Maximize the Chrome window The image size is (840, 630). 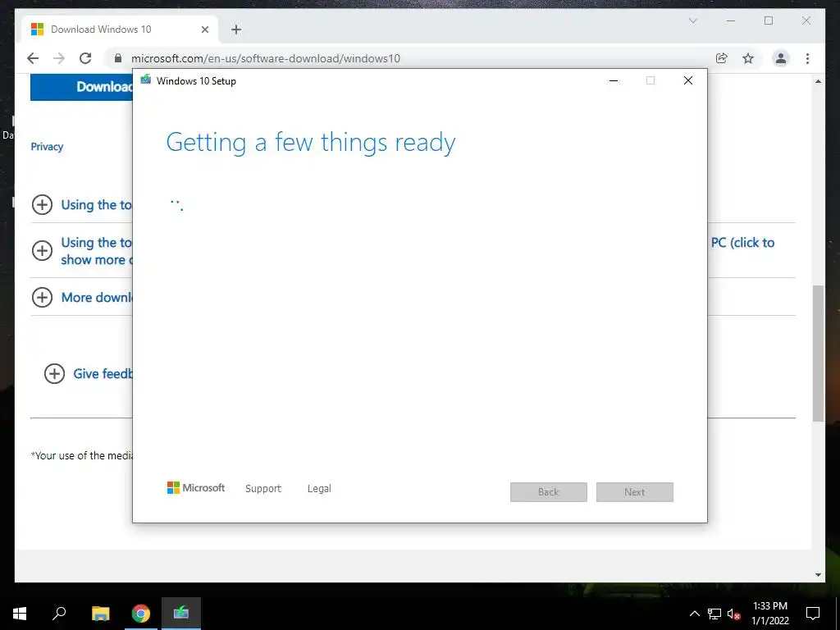(769, 21)
